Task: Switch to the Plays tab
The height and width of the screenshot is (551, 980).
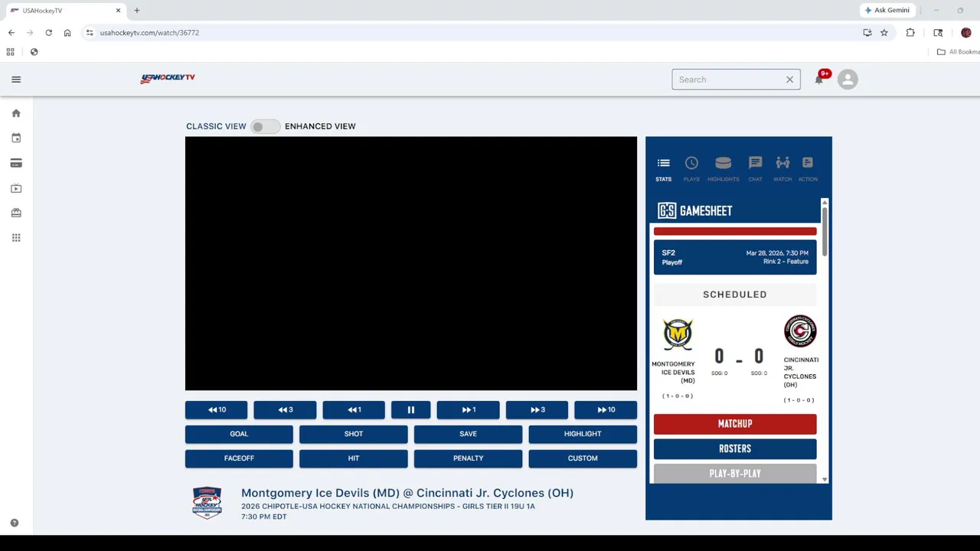Action: pos(691,169)
